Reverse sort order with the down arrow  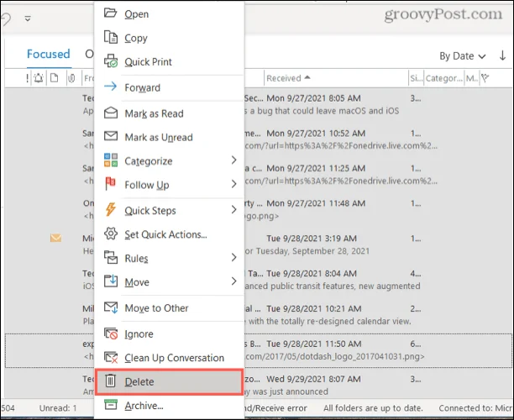tap(502, 55)
